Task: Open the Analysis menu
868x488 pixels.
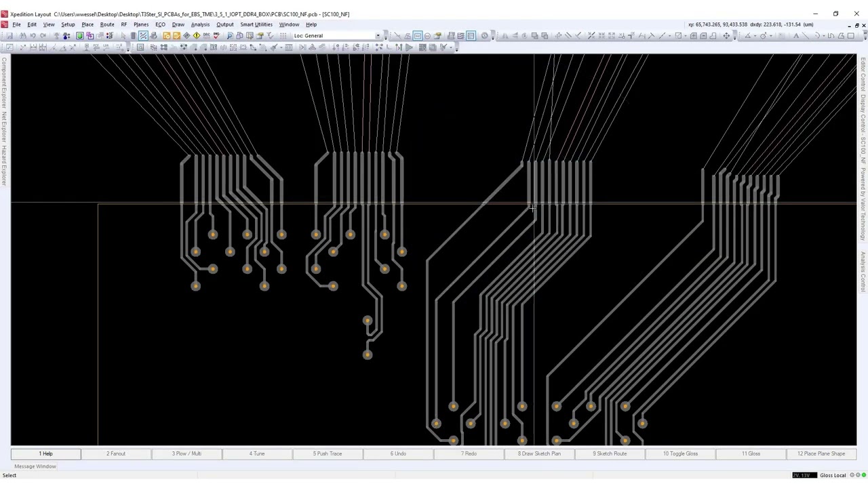Action: tap(200, 24)
